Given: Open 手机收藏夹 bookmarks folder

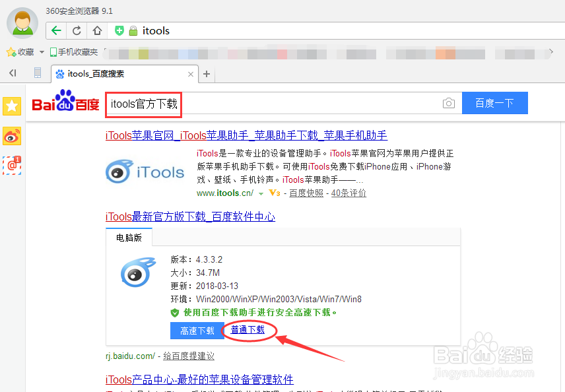Looking at the screenshot, I should pyautogui.click(x=74, y=52).
